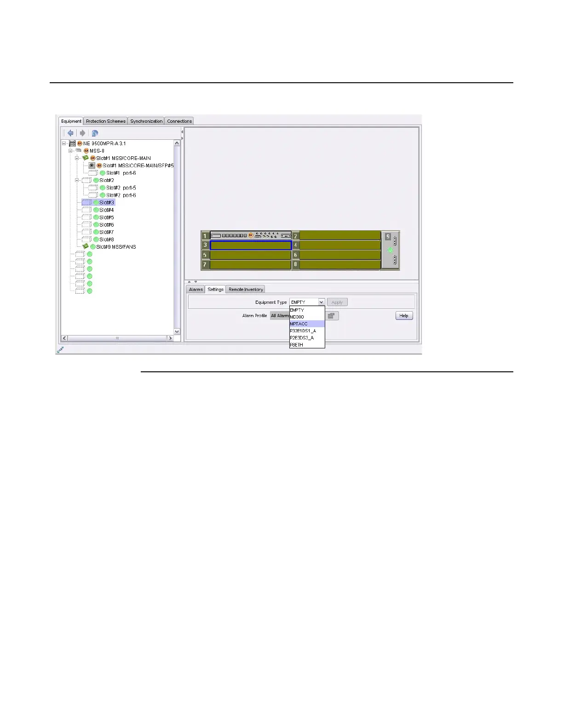Click the MSS-8 shelf icon

click(79, 151)
